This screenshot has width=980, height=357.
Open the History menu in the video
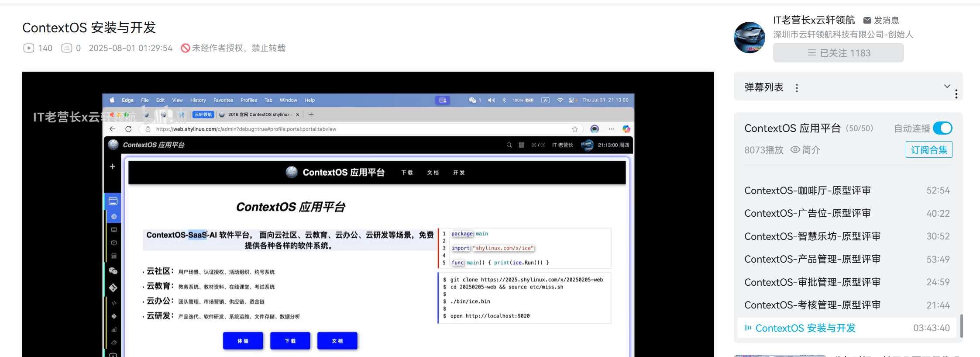coord(198,100)
